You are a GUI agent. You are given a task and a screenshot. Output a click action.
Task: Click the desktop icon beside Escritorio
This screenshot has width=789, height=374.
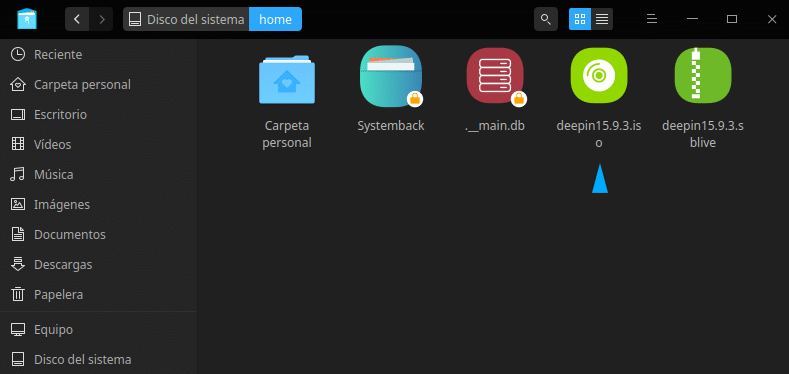[18, 115]
